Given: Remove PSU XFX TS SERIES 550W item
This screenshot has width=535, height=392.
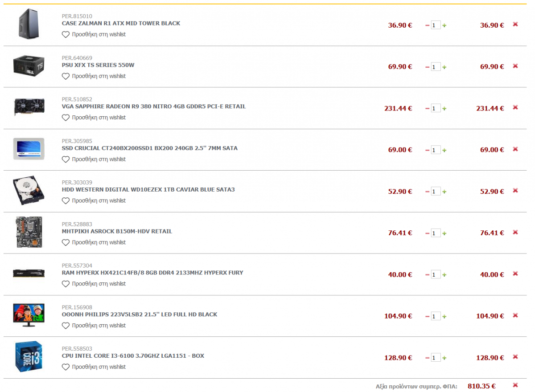Looking at the screenshot, I should pos(515,66).
